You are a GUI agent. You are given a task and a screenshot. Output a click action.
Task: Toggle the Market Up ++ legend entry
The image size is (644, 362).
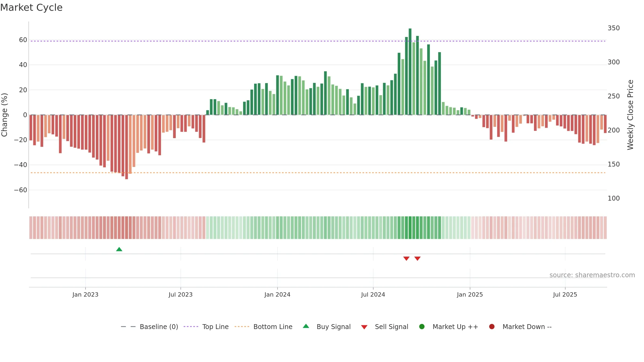point(449,327)
